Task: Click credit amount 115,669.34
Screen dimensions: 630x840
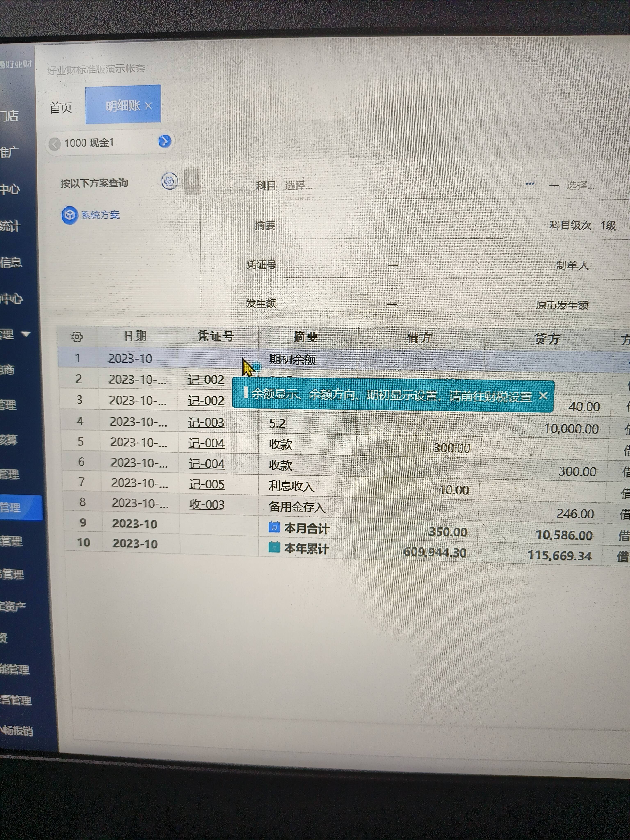Action: (x=560, y=556)
